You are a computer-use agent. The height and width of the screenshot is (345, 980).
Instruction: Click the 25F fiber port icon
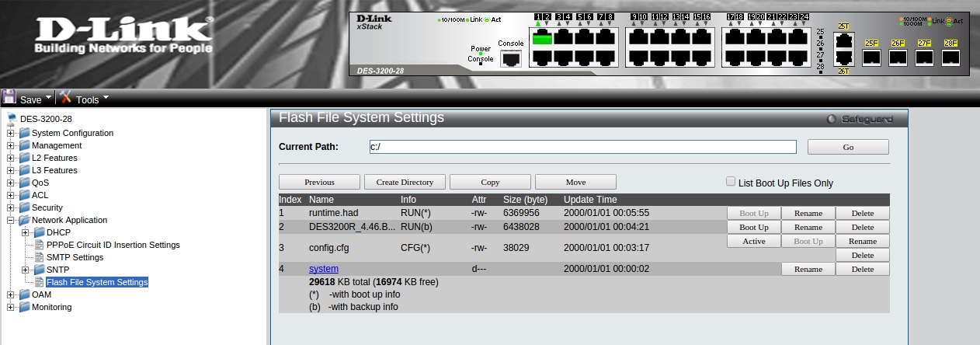tap(871, 57)
